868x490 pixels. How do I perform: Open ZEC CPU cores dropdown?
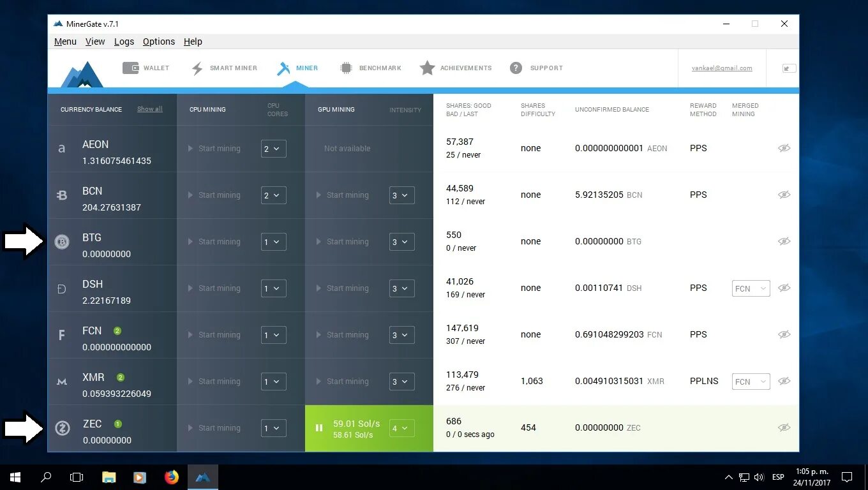[273, 428]
